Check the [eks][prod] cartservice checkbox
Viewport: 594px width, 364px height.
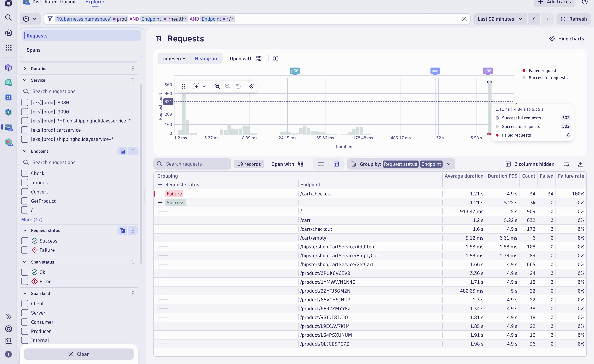25,130
